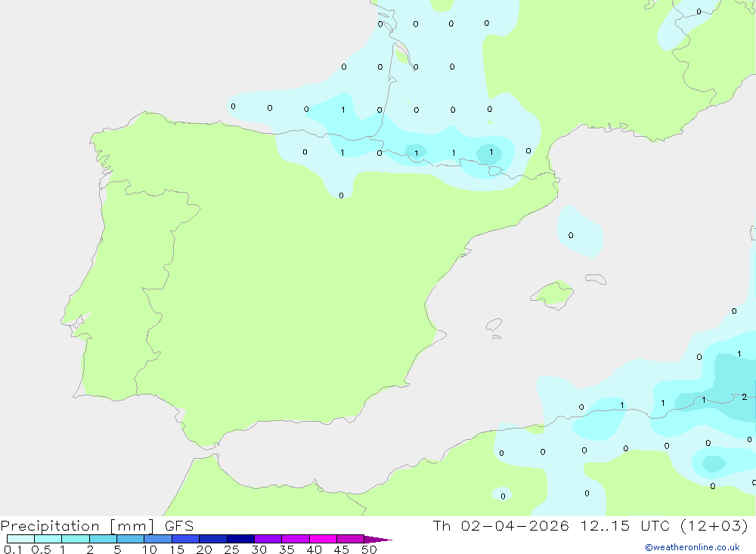Click the '(12+03)' forecast offset text
This screenshot has height=554, width=756.
click(x=714, y=525)
